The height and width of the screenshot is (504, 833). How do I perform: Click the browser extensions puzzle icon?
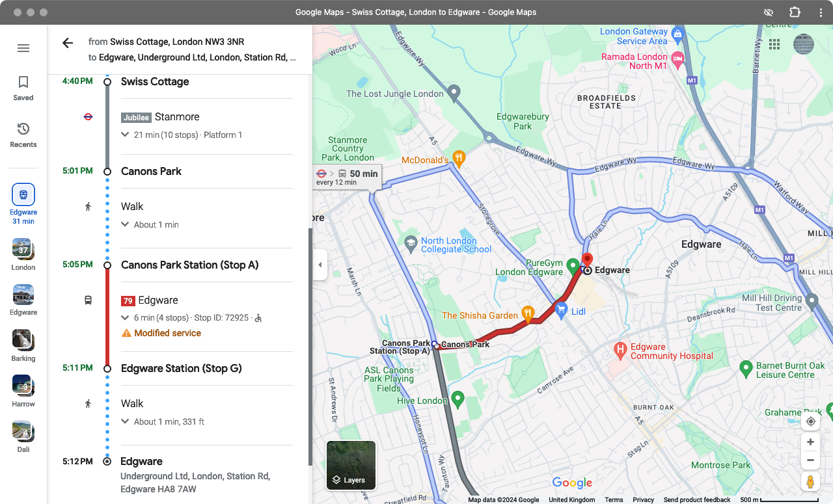point(795,12)
